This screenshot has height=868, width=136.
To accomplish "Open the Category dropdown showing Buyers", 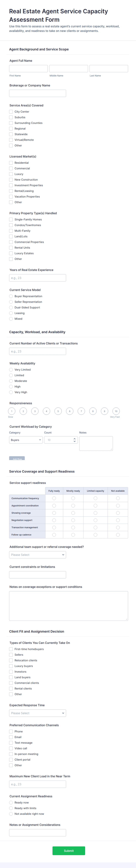I will 26,440.
